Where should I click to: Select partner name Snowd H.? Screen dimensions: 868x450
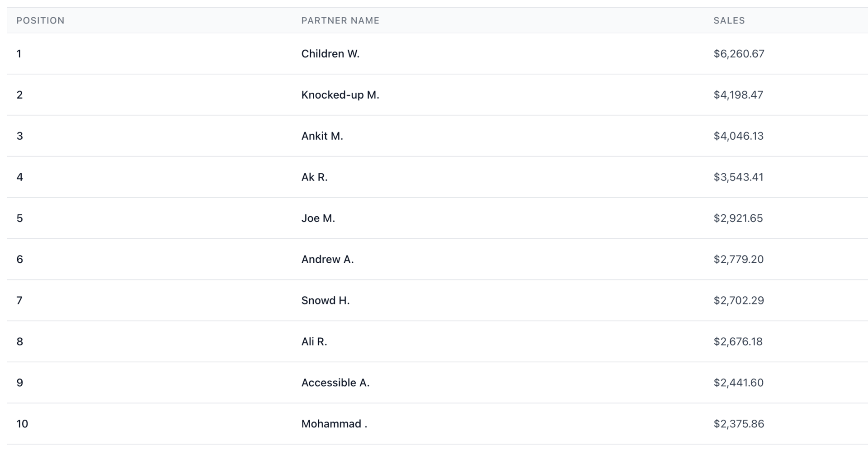coord(325,301)
